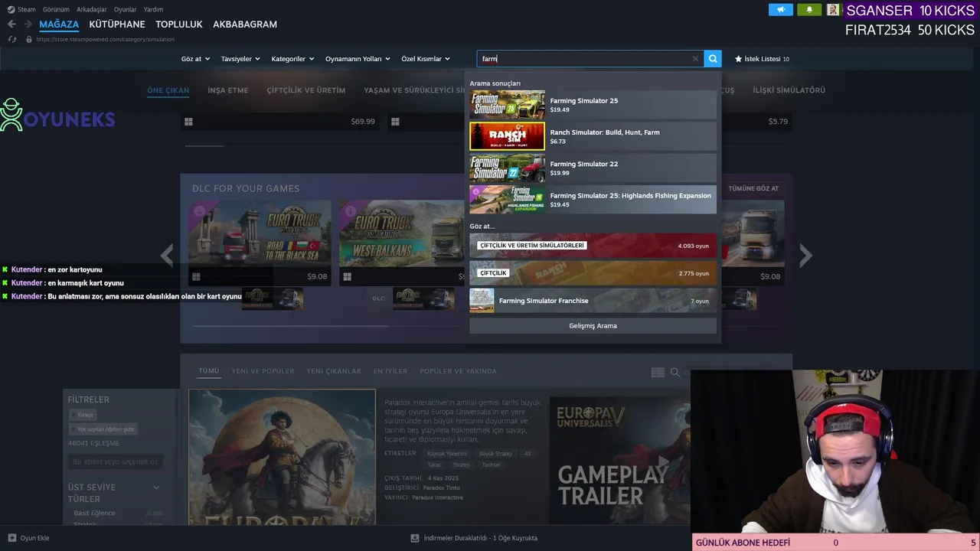Click the padlock icon beside the URL
Screen dimensions: 980x551
(x=29, y=39)
